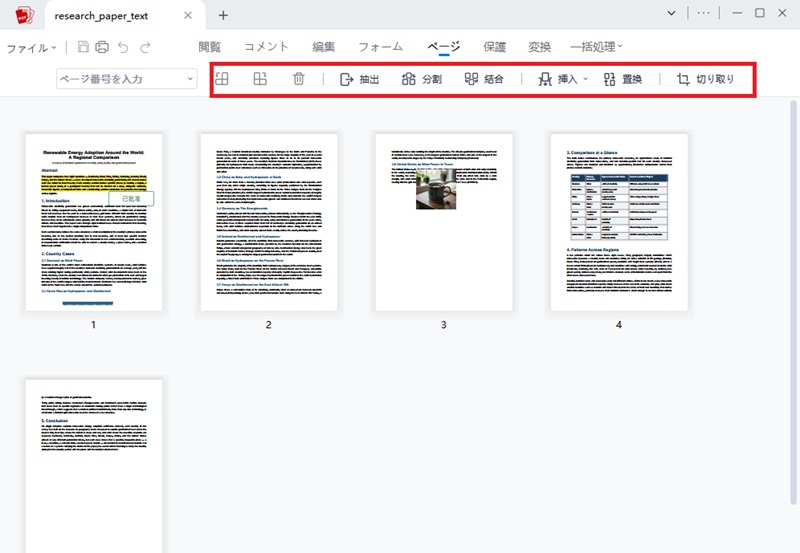The image size is (800, 553).
Task: Click the second page layout icon
Action: (x=260, y=79)
